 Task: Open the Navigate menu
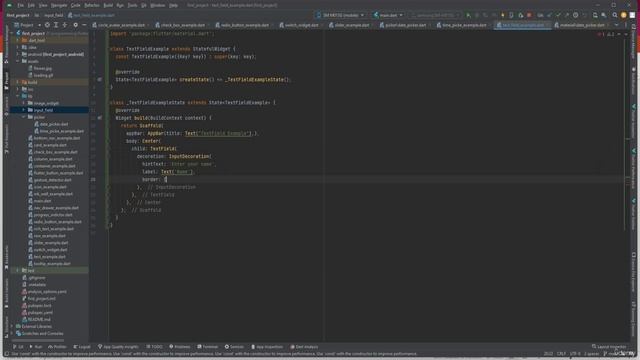tap(59, 5)
